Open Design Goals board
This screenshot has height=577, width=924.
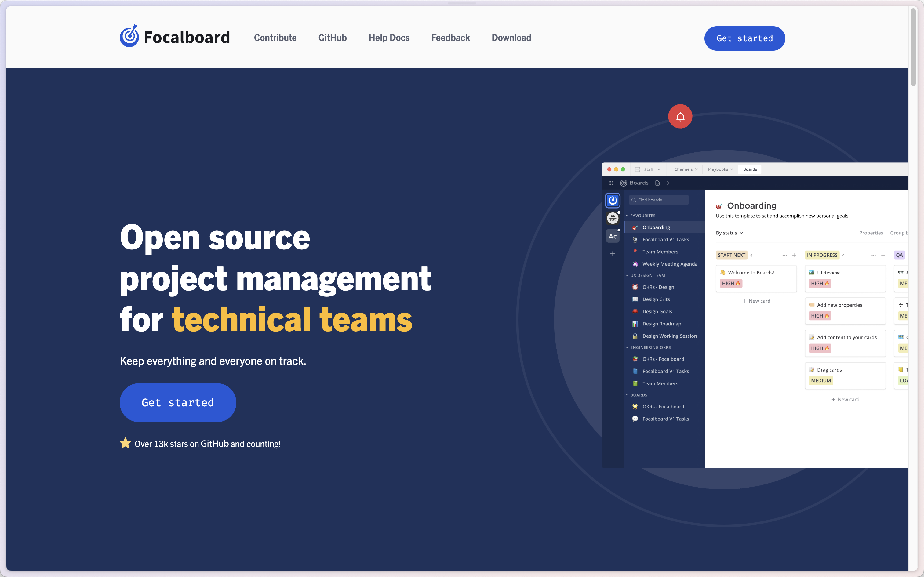coord(664,311)
